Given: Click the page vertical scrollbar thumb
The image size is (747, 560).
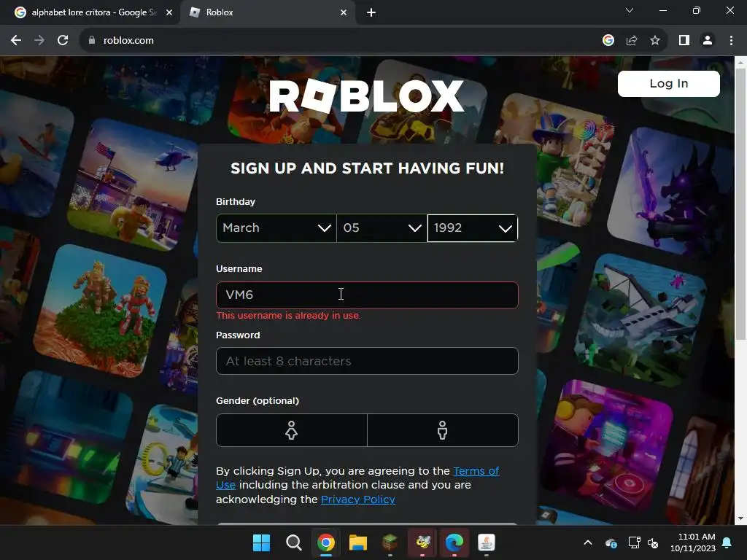Looking at the screenshot, I should coord(740,204).
